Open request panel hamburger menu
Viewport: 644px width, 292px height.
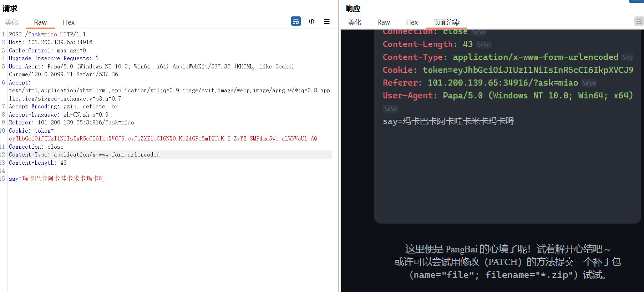(x=327, y=21)
